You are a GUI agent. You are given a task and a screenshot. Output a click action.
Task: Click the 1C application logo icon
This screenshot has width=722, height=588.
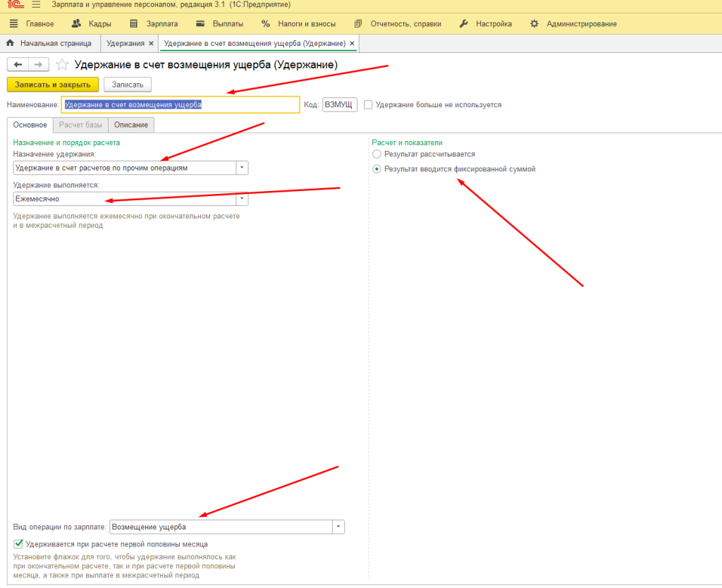coord(13,5)
